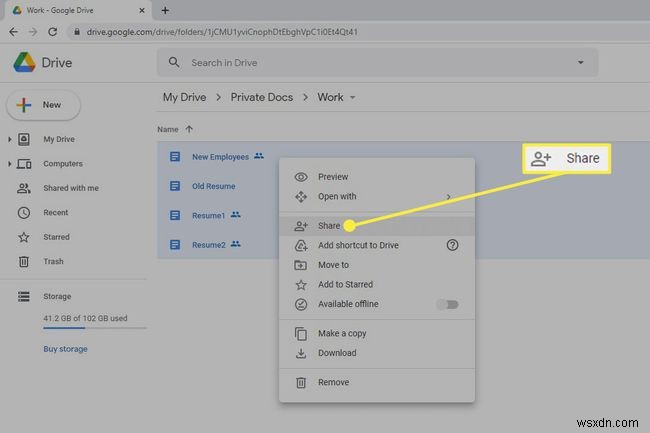Click the Starred star icon in sidebar
Viewport: 650px width, 433px height.
tap(24, 237)
